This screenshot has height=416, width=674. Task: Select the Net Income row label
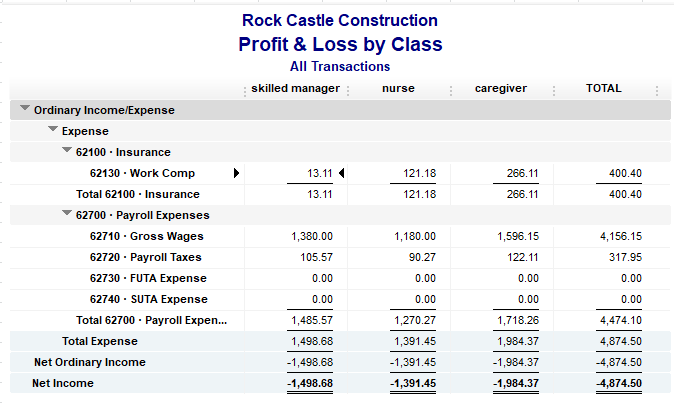(x=63, y=383)
